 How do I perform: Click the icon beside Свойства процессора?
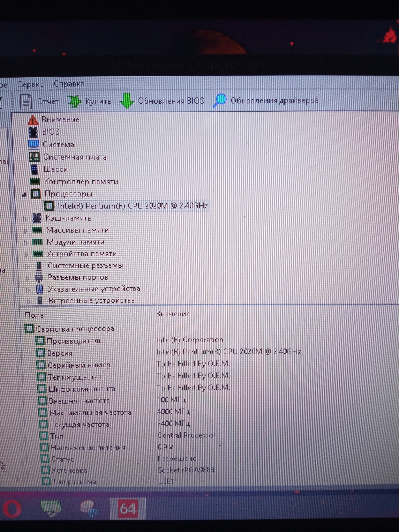(29, 329)
